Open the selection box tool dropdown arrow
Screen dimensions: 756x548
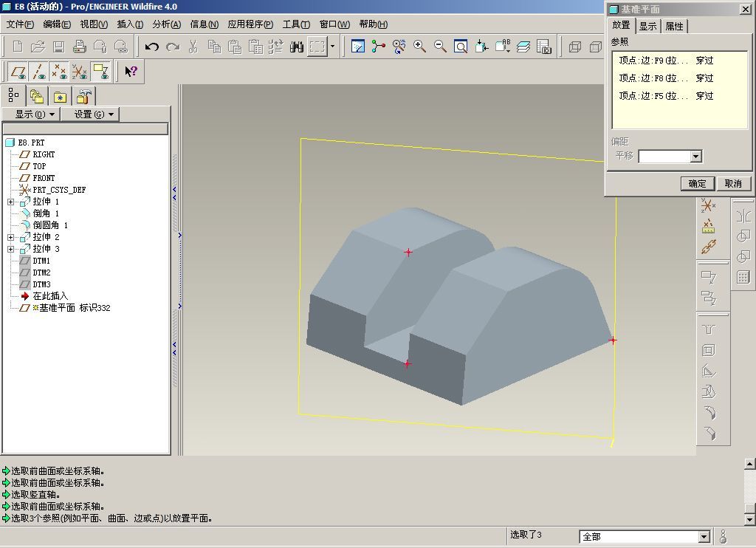[x=333, y=47]
